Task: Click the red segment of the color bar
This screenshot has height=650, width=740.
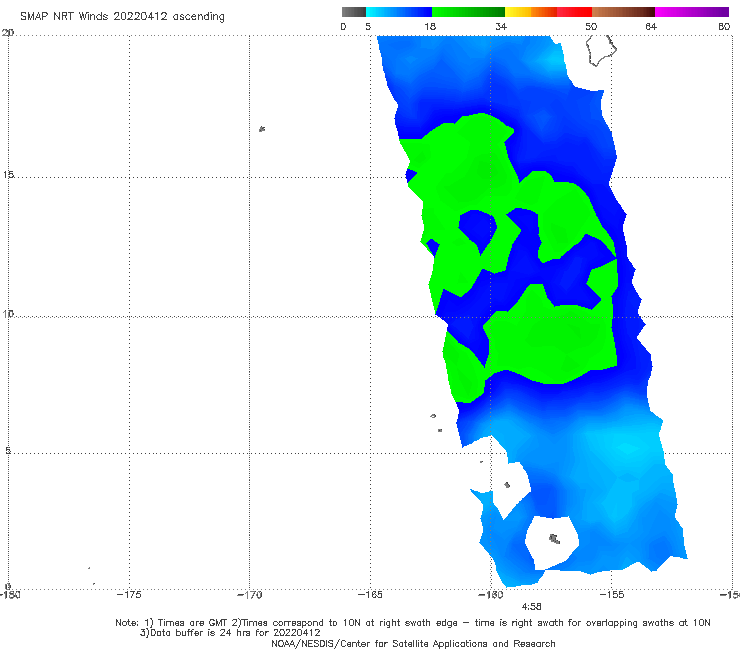Action: 574,12
